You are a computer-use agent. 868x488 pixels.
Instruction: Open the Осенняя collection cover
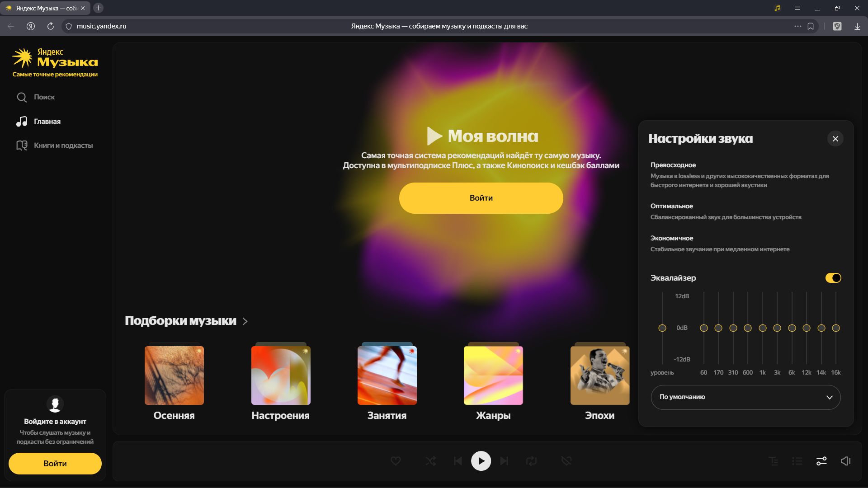click(x=174, y=375)
